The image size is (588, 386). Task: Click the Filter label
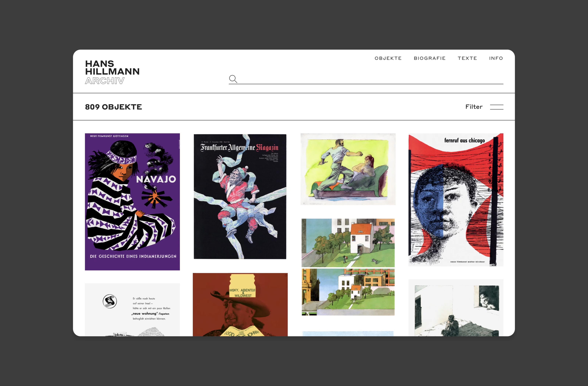point(474,107)
